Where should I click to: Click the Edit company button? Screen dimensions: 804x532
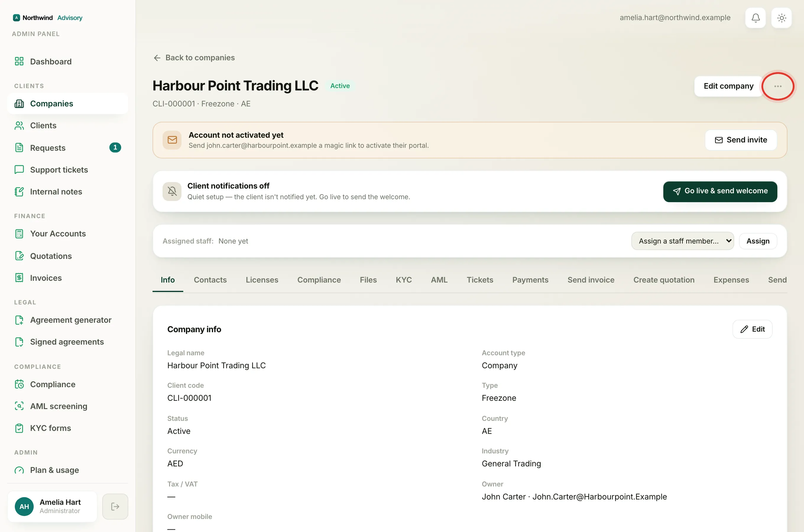click(728, 86)
